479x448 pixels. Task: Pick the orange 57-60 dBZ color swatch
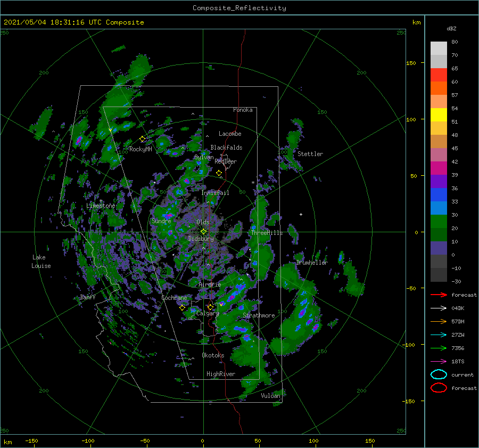point(439,88)
